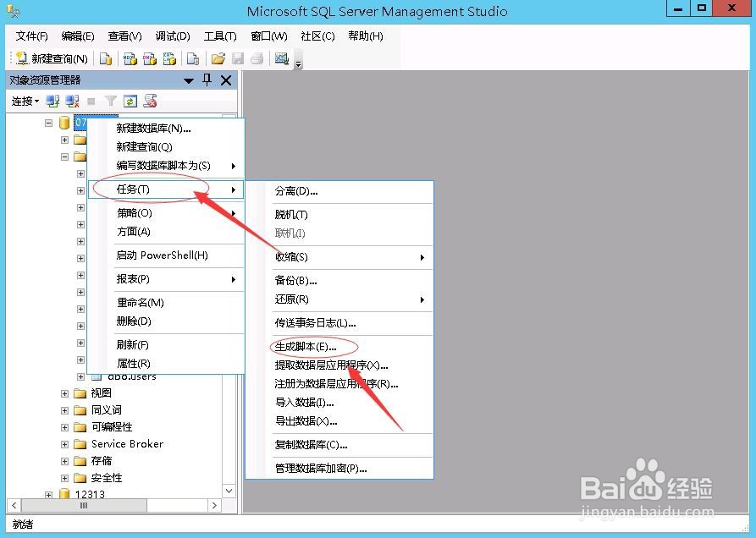
Task: Choose 方面(A) from the context menu
Action: [x=166, y=232]
